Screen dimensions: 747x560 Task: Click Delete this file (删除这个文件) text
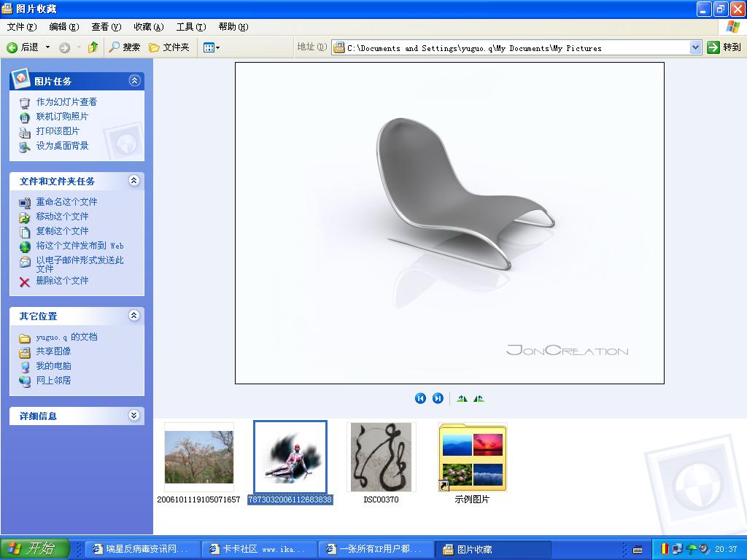(x=63, y=281)
